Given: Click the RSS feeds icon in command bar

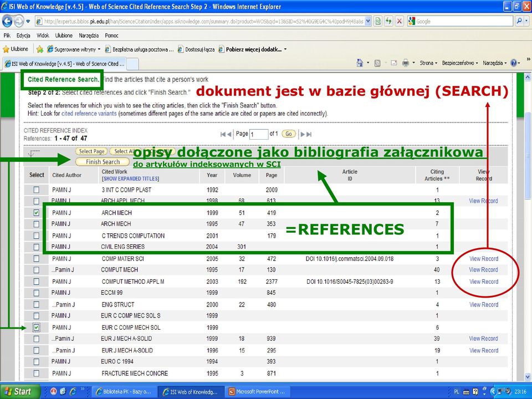Looking at the screenshot, I should [x=377, y=63].
